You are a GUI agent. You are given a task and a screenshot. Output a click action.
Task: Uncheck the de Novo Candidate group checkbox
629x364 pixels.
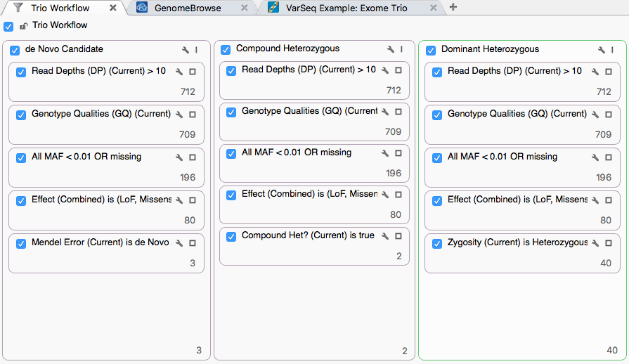[15, 50]
